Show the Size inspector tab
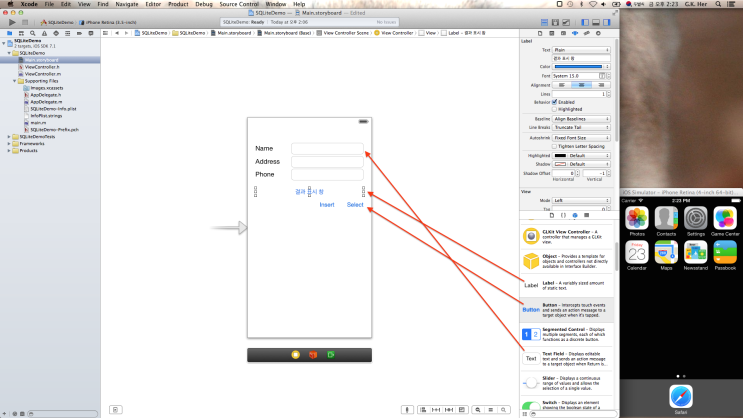The image size is (743, 418). point(587,33)
